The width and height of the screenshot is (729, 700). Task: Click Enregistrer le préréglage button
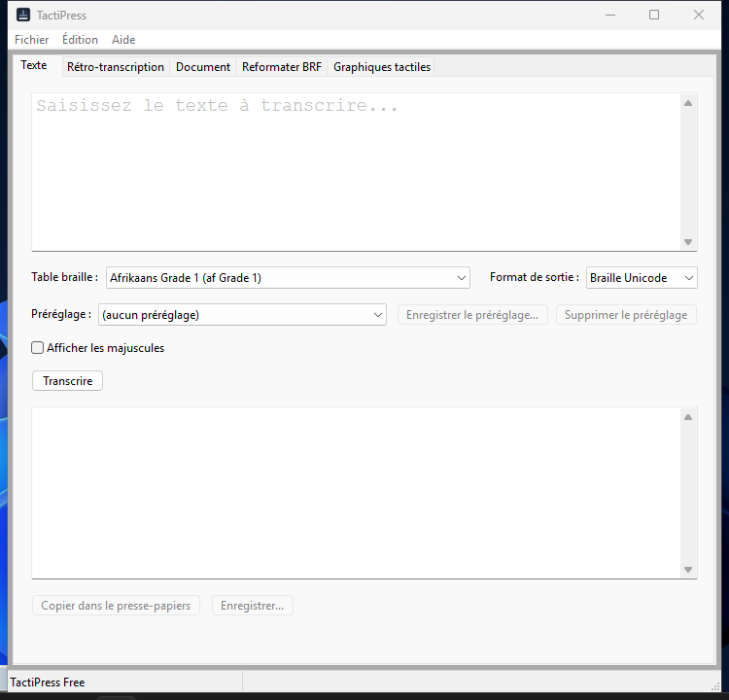coord(472,315)
